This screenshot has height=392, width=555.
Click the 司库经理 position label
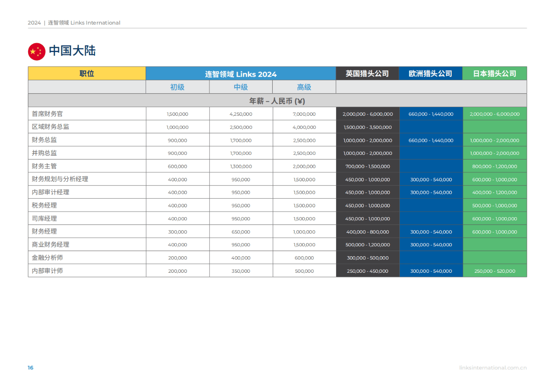pyautogui.click(x=44, y=218)
